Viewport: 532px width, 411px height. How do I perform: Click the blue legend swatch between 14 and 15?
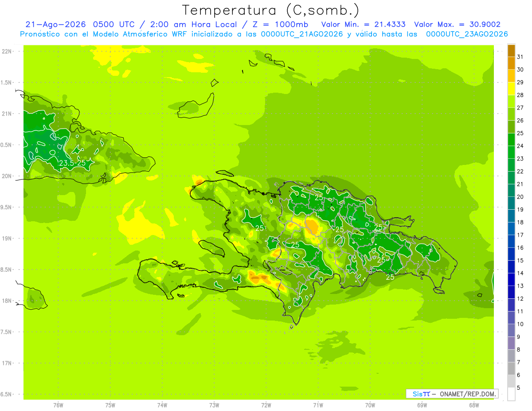tap(511, 267)
